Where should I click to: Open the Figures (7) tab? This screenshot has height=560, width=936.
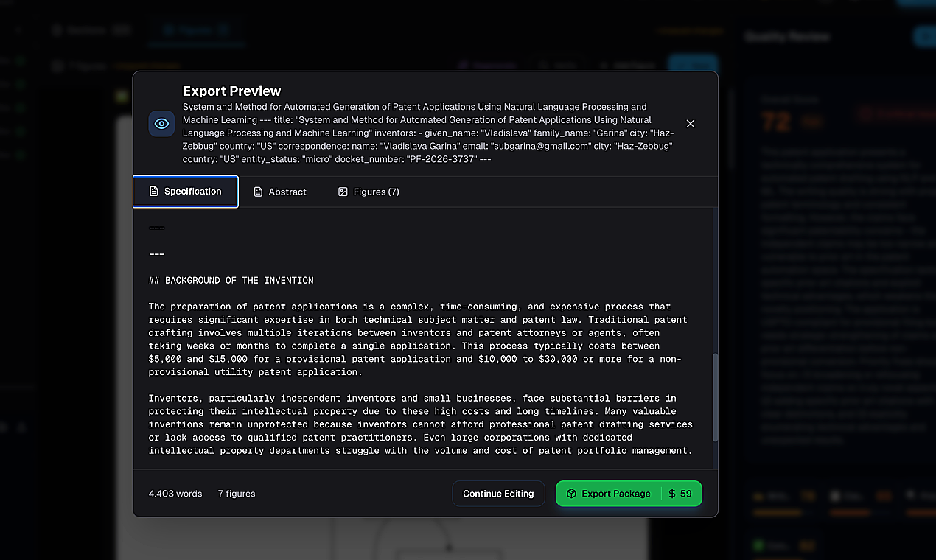[x=369, y=192]
